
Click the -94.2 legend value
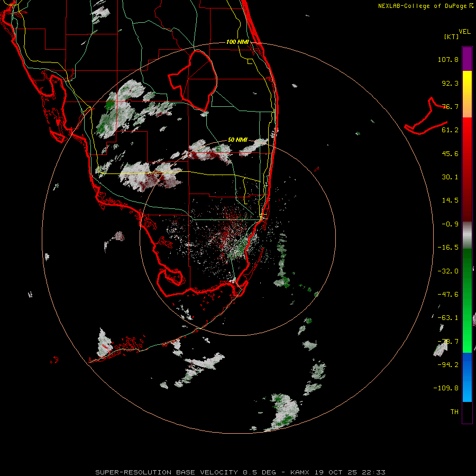point(448,364)
